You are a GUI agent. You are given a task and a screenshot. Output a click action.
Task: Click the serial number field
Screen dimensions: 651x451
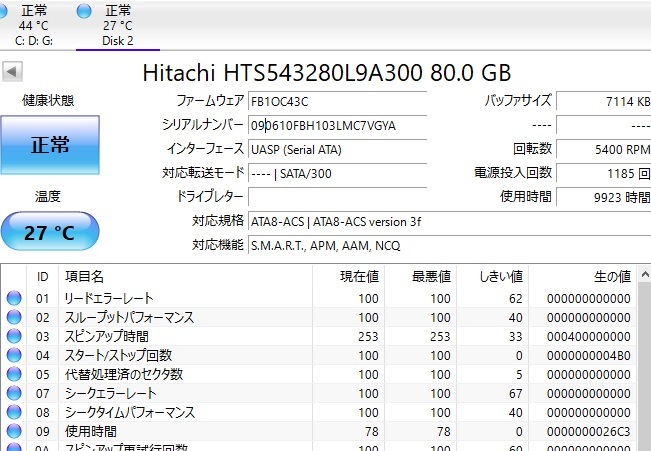(x=338, y=125)
